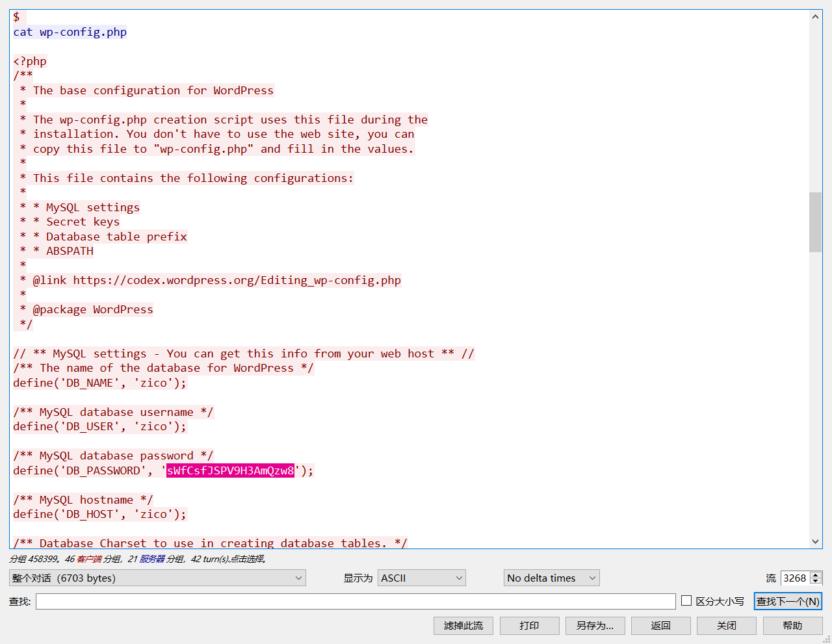This screenshot has width=832, height=644.
Task: Click the 查找 search input field
Action: 356,601
